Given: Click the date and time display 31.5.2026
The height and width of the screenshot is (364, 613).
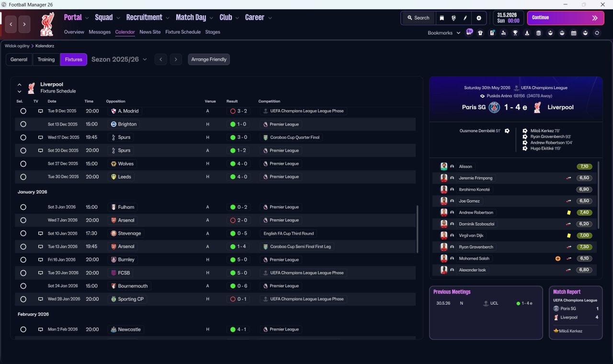Looking at the screenshot, I should coord(508,18).
